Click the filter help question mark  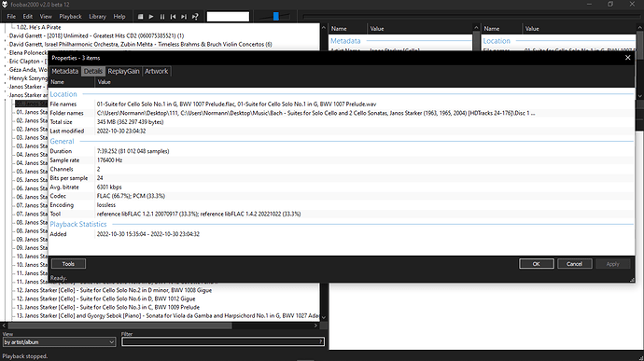tap(321, 341)
